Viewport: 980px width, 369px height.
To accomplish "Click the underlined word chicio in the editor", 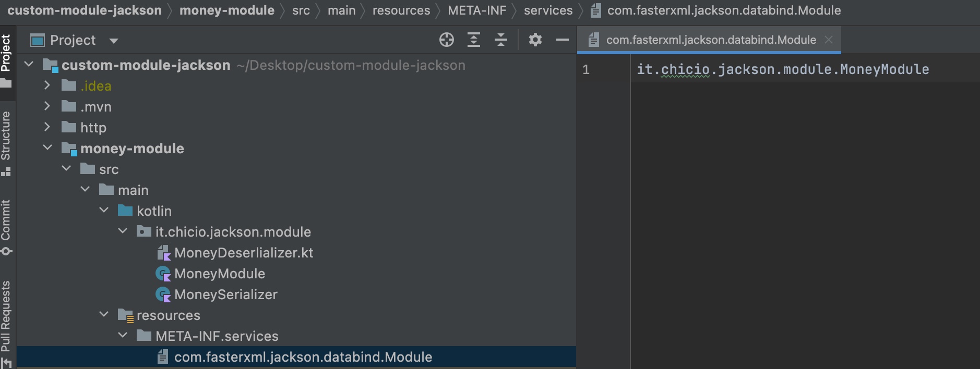I will [x=685, y=69].
